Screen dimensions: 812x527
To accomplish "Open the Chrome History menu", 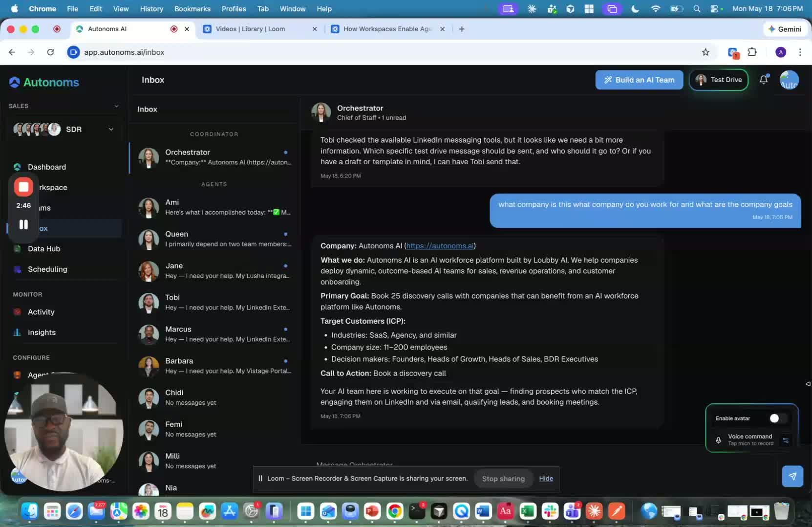I will [151, 9].
